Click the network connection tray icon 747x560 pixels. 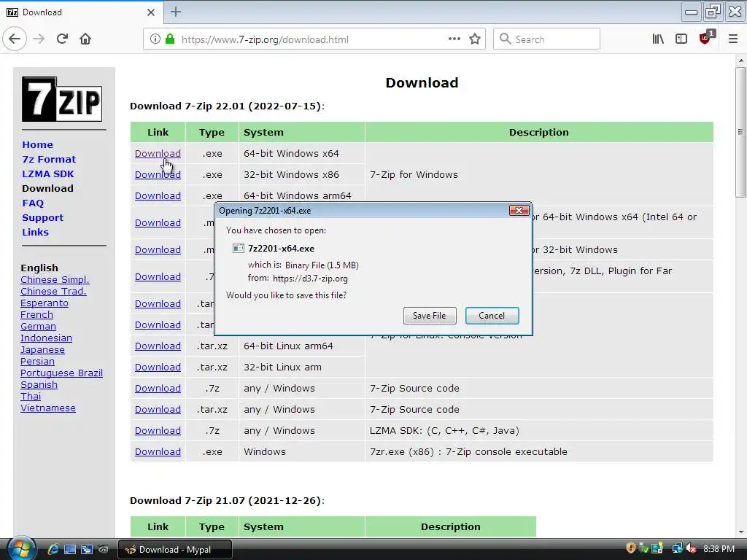677,548
